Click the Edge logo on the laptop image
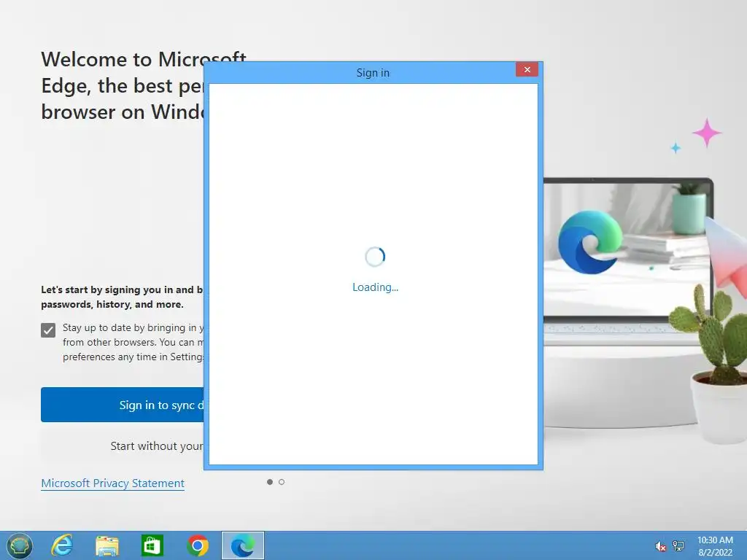Image resolution: width=747 pixels, height=560 pixels. click(x=589, y=243)
